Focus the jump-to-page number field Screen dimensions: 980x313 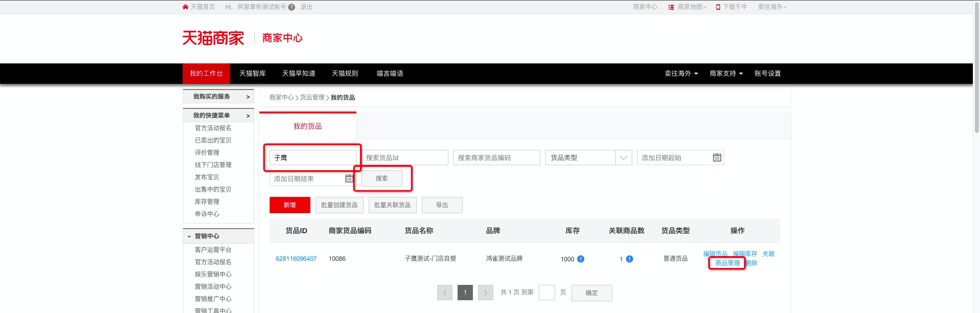click(547, 293)
